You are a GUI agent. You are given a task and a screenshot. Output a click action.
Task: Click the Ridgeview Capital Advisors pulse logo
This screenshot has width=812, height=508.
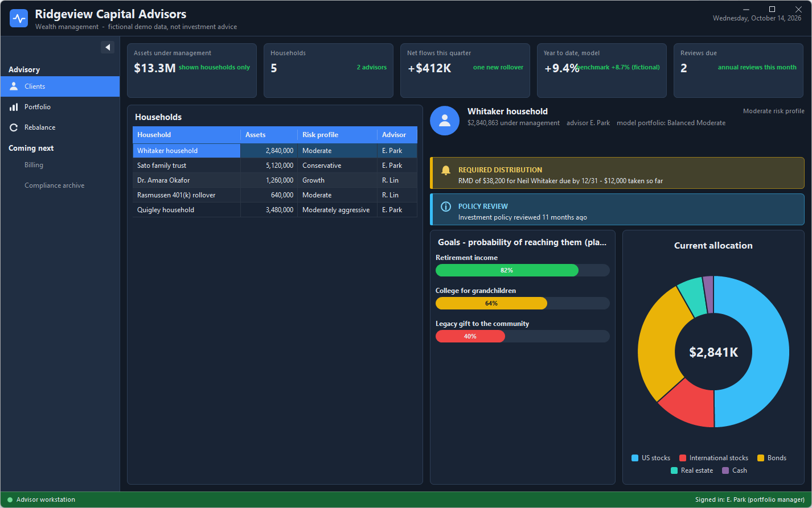point(19,18)
